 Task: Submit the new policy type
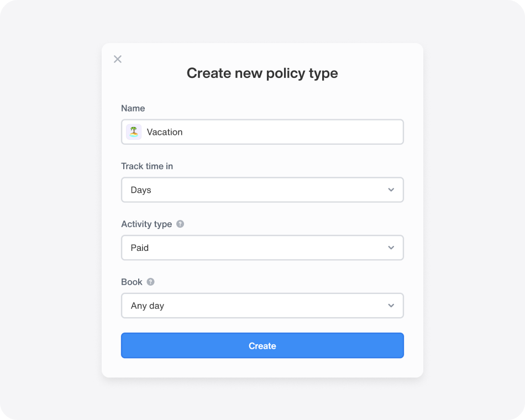point(262,345)
